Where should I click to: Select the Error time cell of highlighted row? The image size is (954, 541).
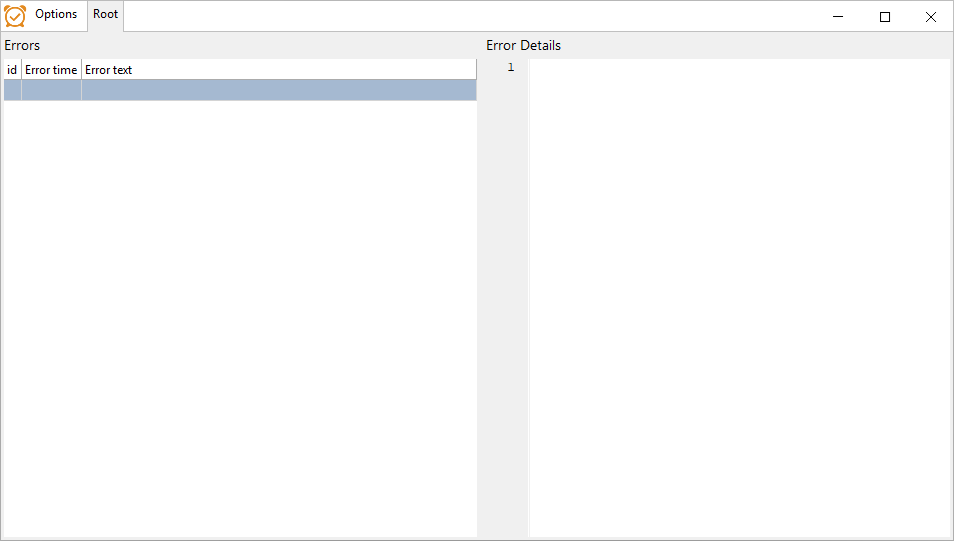[x=51, y=90]
